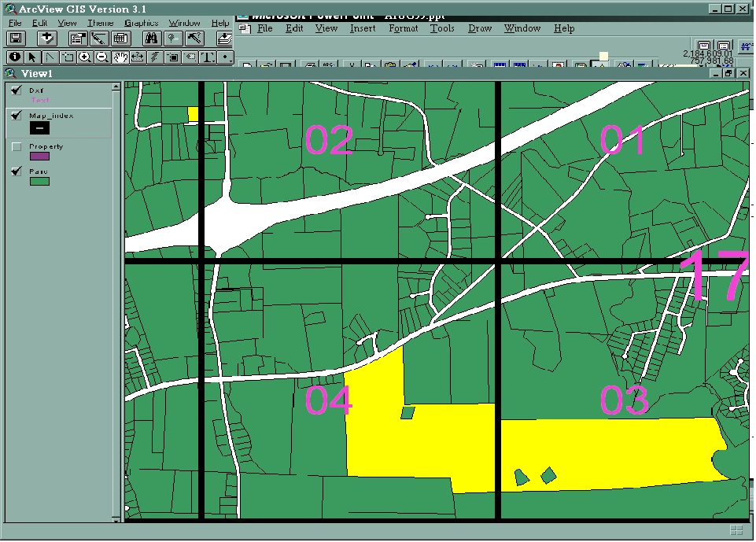This screenshot has height=542, width=756.
Task: Hide the Parc theme via checkbox
Action: (x=17, y=171)
